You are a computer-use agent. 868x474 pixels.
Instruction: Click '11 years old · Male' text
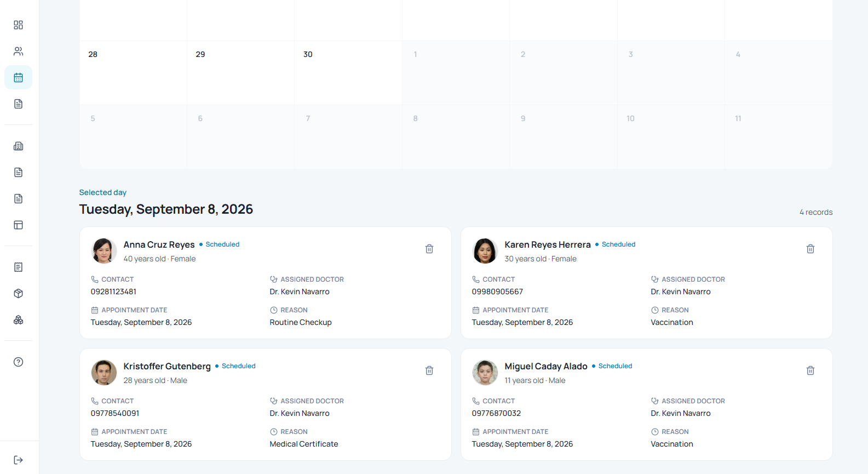[535, 380]
